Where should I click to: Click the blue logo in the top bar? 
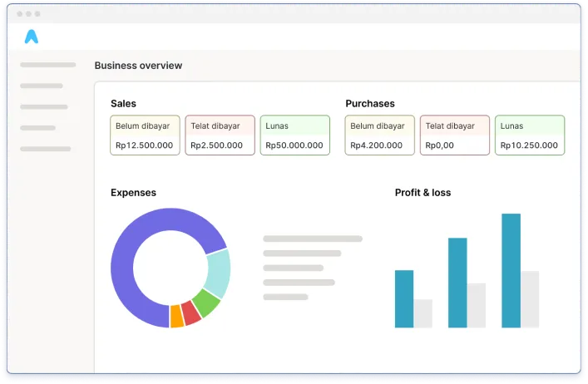coord(32,36)
